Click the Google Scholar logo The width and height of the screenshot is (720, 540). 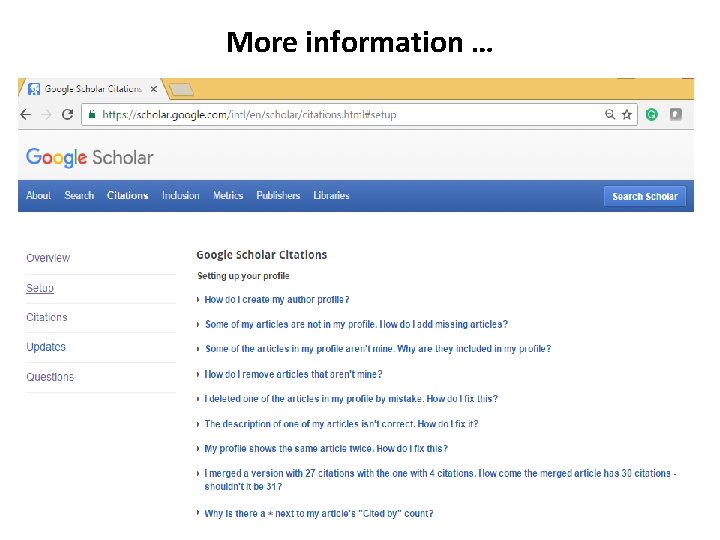click(x=90, y=158)
